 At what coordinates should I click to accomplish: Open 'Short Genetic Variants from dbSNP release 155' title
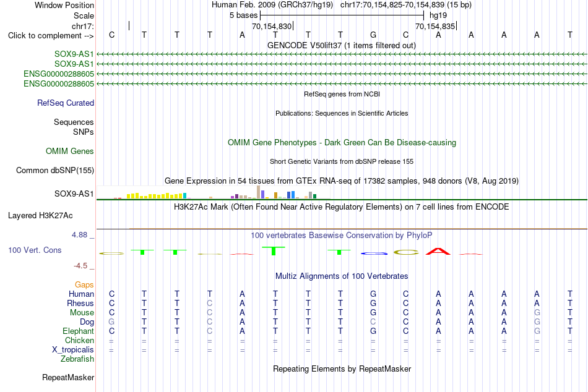pyautogui.click(x=342, y=161)
